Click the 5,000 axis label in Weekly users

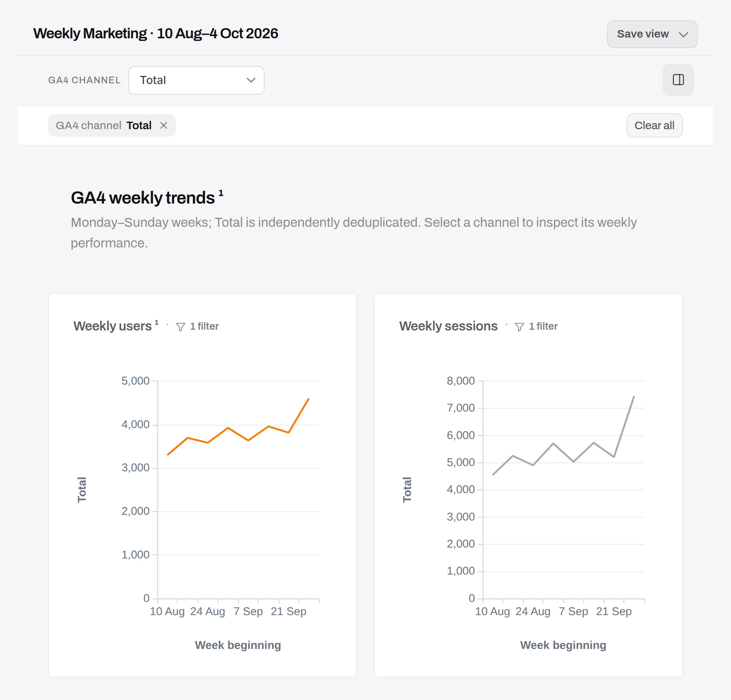pyautogui.click(x=135, y=381)
